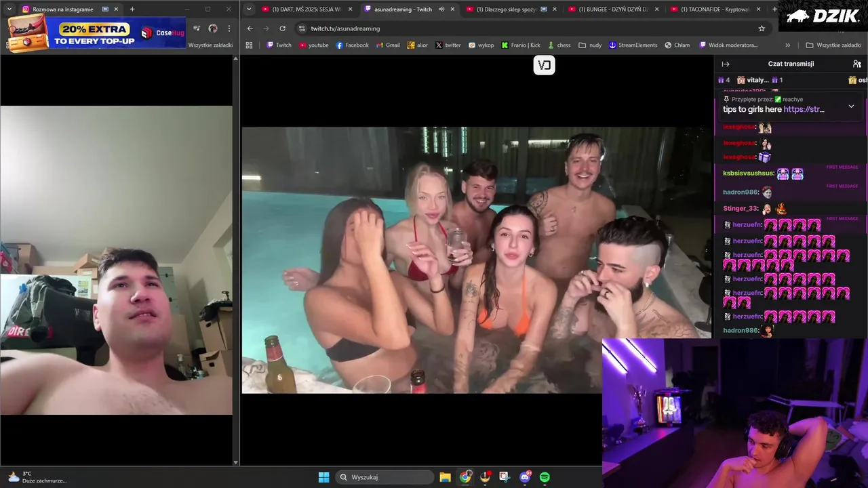This screenshot has width=868, height=488.
Task: Open the alior bookmark
Action: 417,45
